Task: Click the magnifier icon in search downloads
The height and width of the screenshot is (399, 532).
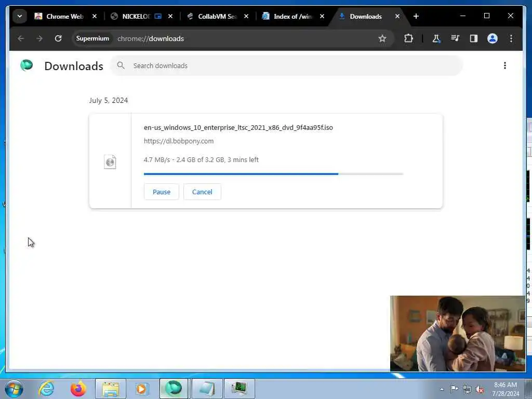Action: 121,65
